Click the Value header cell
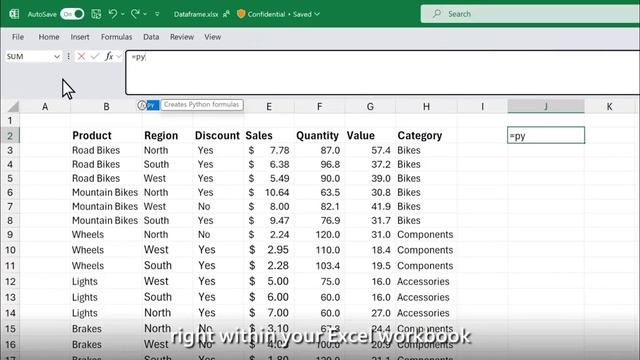The image size is (640, 360). point(370,136)
